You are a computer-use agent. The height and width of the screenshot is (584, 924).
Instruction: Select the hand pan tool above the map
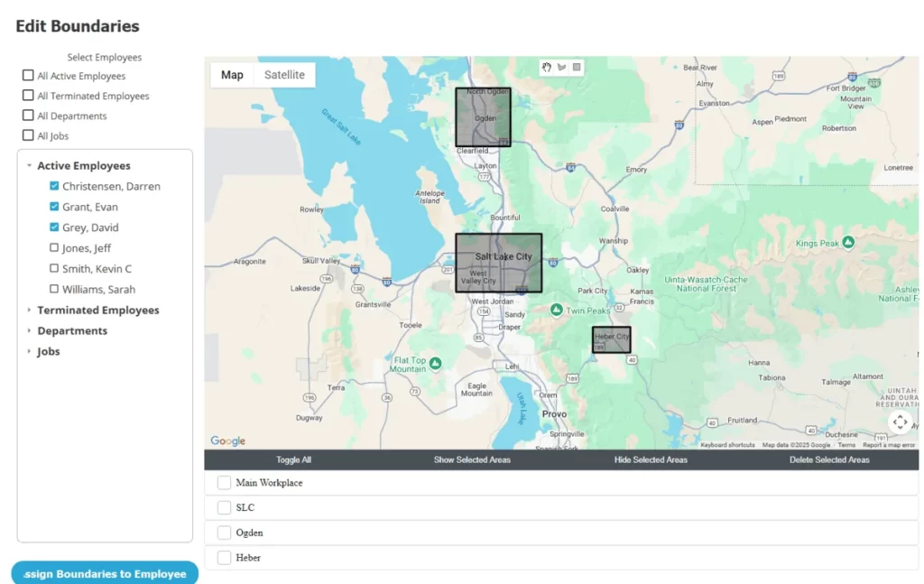pos(546,67)
